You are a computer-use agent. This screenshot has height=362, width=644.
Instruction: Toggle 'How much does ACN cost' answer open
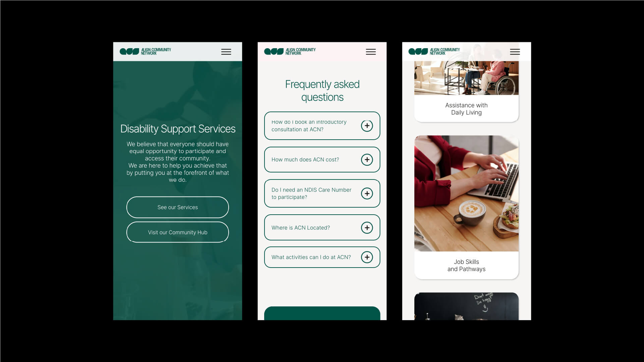pyautogui.click(x=367, y=159)
